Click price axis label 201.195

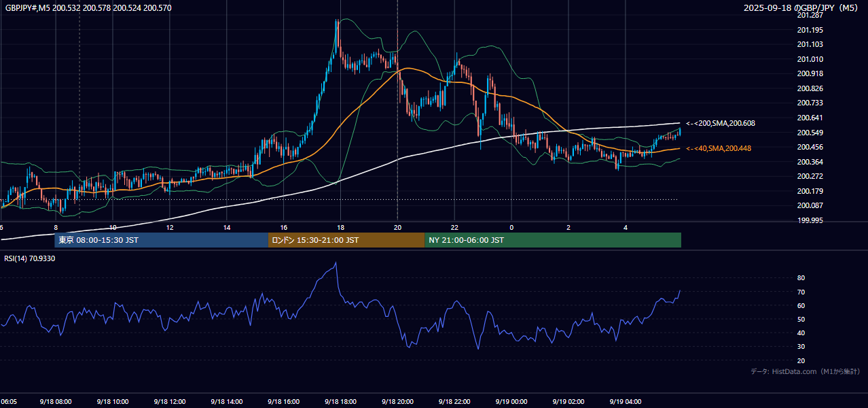pyautogui.click(x=810, y=30)
